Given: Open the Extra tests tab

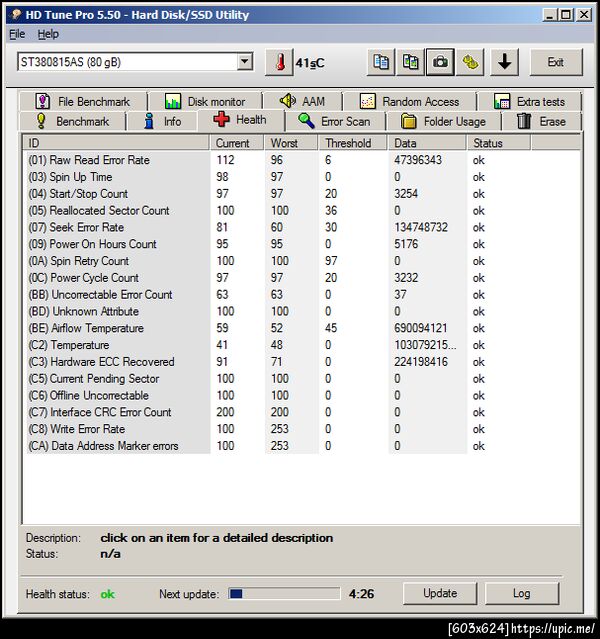Looking at the screenshot, I should point(529,101).
